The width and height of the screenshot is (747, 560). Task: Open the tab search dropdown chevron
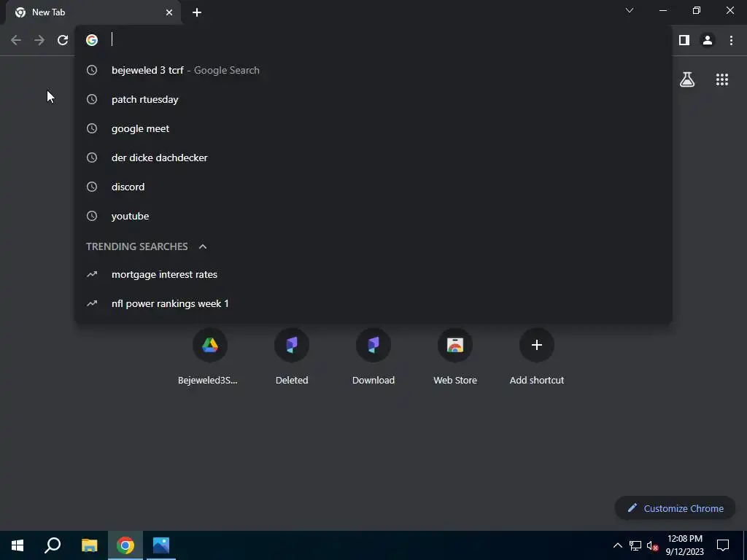pos(630,10)
